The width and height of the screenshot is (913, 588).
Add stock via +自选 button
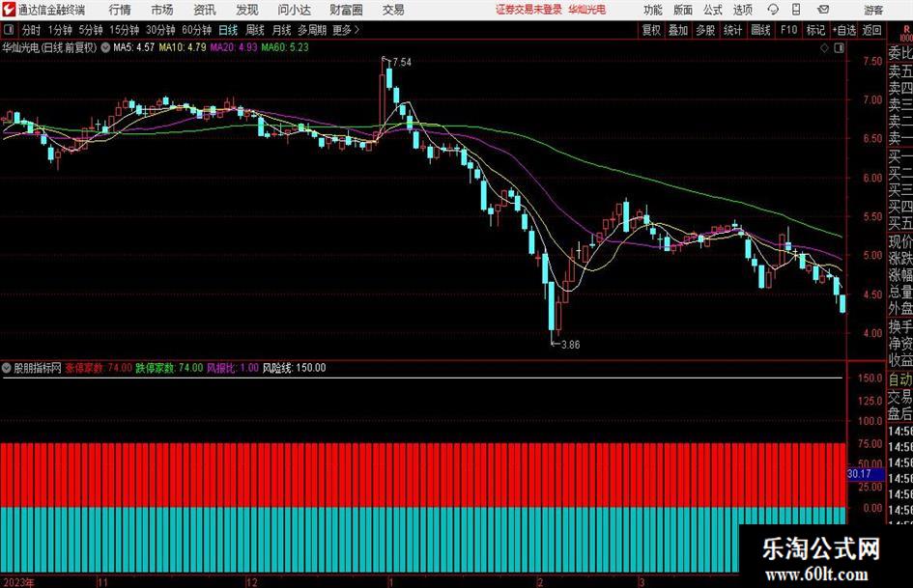tap(843, 30)
